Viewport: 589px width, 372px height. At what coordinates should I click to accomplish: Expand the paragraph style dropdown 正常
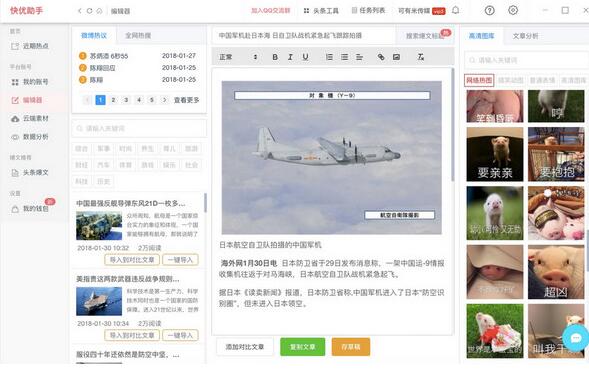pyautogui.click(x=238, y=57)
